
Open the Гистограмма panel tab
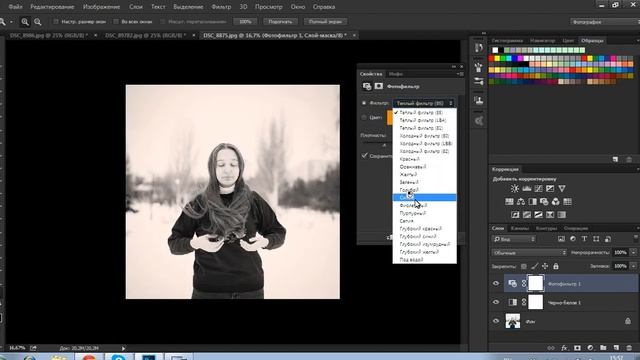point(507,40)
